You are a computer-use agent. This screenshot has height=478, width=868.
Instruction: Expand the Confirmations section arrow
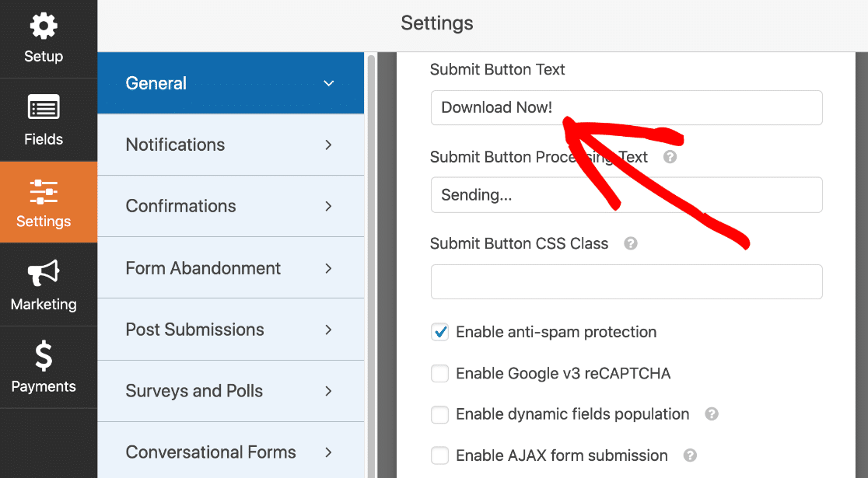(x=329, y=206)
